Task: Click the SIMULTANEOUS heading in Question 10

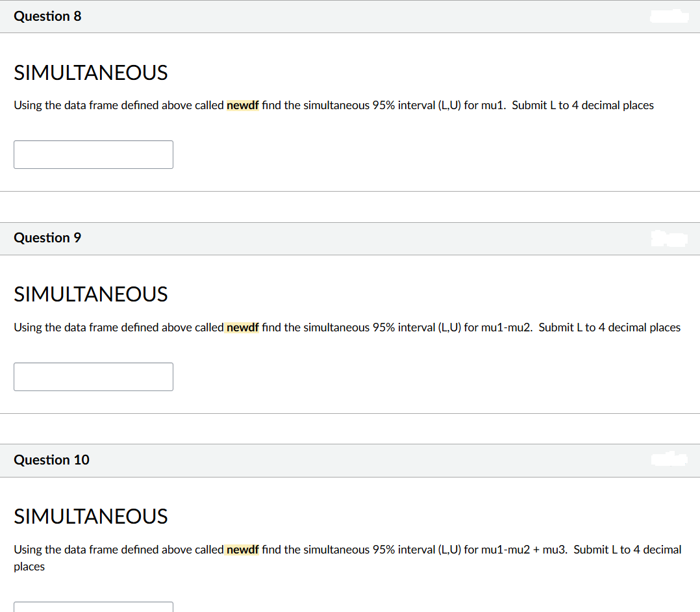Action: (x=91, y=516)
